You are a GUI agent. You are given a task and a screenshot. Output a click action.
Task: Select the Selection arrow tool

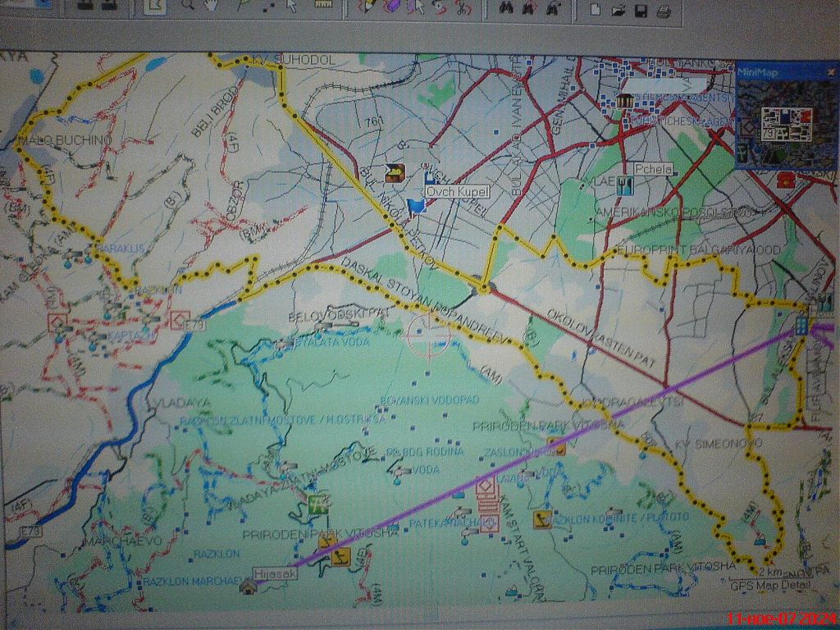coord(292,7)
